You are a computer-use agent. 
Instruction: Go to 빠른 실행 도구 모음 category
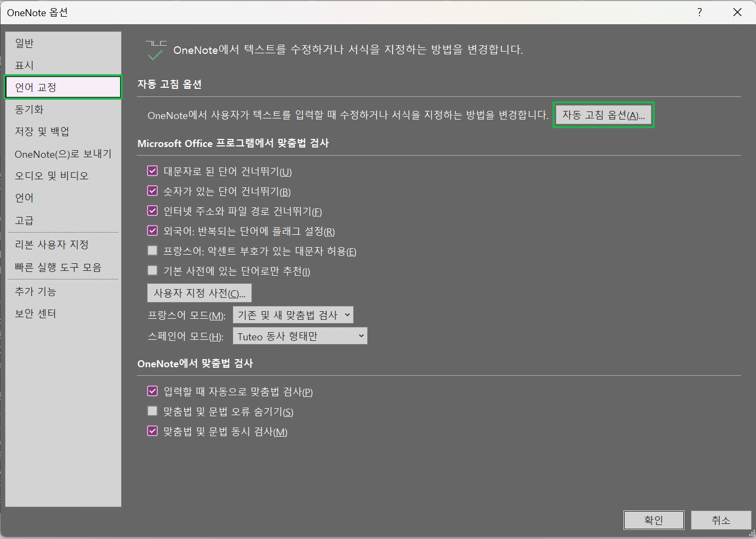point(63,267)
